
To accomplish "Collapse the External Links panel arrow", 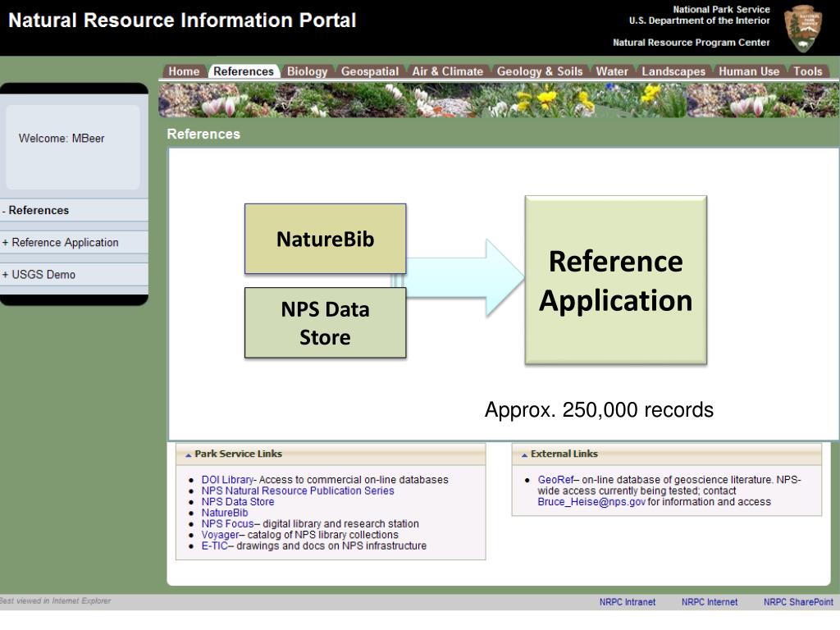I will [524, 454].
